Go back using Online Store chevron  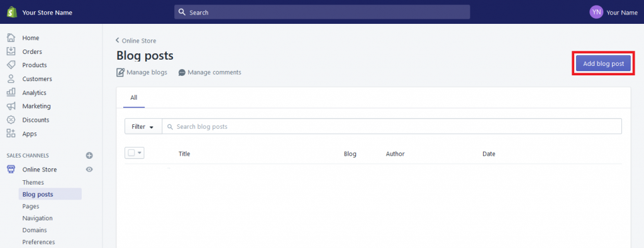(118, 40)
